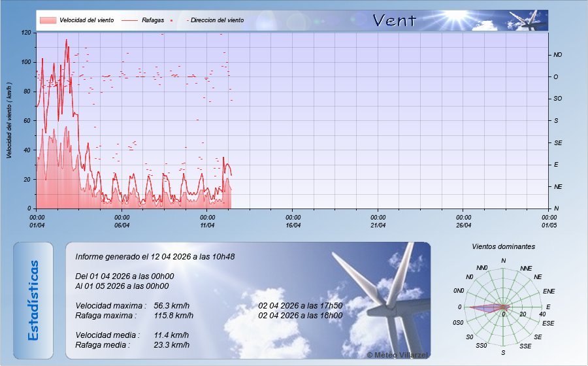Click the Vientos dominantes wind rose chart

pos(503,307)
